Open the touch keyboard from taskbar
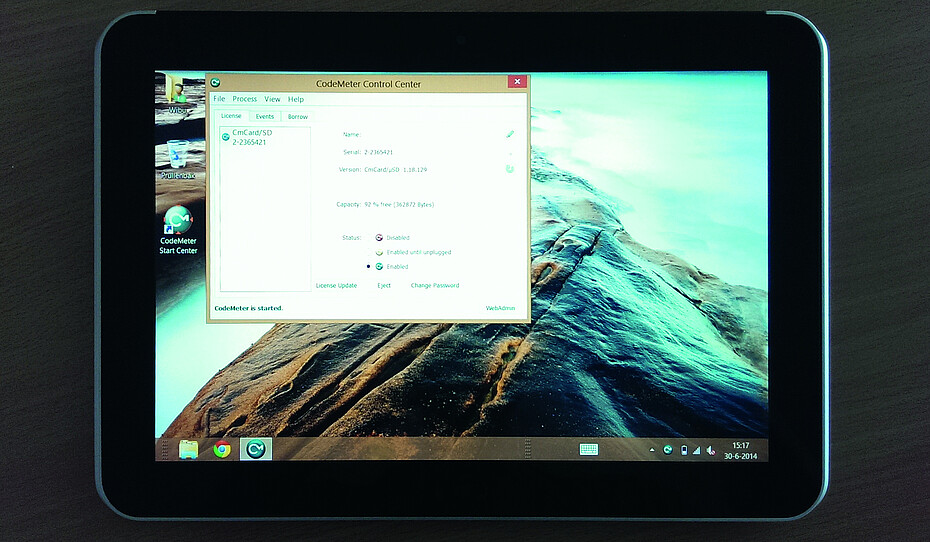Screen dimensions: 930x542 (588, 449)
